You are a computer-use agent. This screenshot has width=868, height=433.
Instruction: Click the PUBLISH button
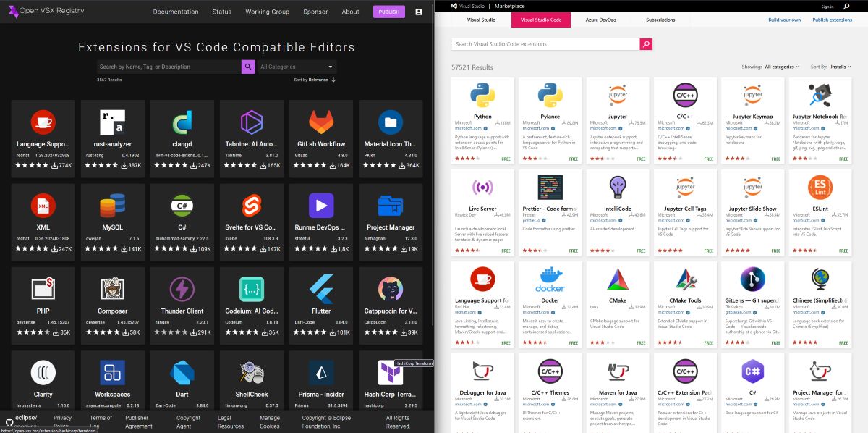tap(388, 12)
